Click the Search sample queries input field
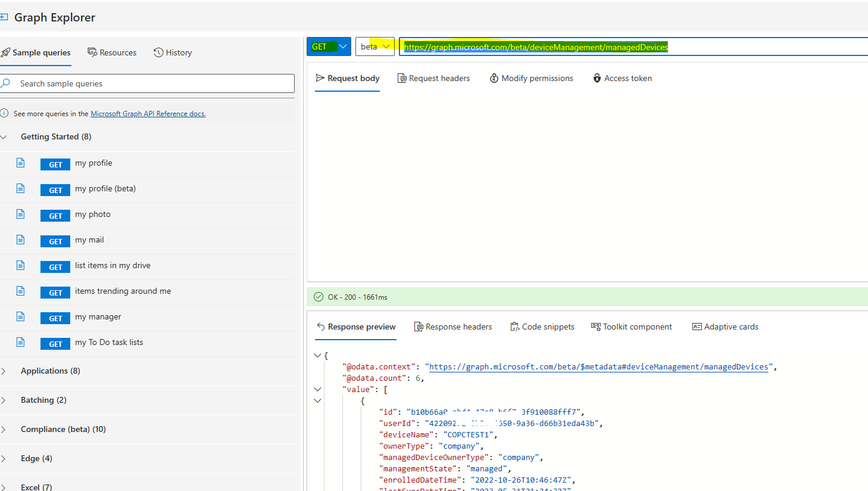This screenshot has width=868, height=491. tap(147, 83)
